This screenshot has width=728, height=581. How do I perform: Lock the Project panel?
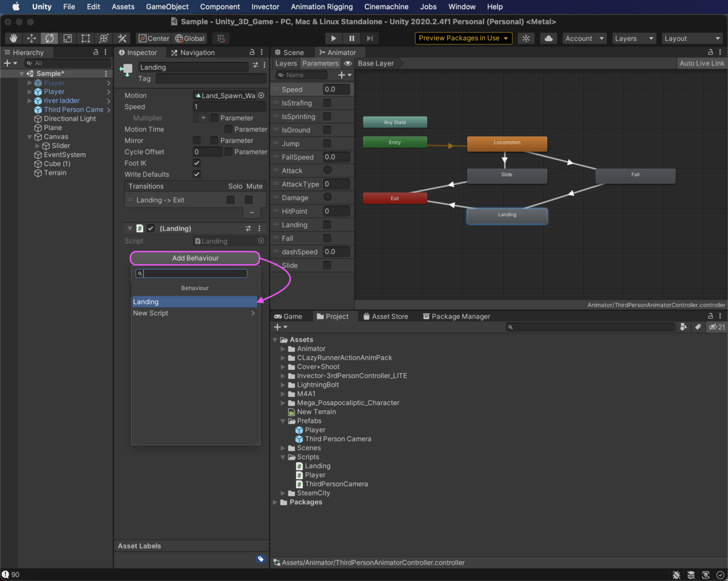coord(710,317)
